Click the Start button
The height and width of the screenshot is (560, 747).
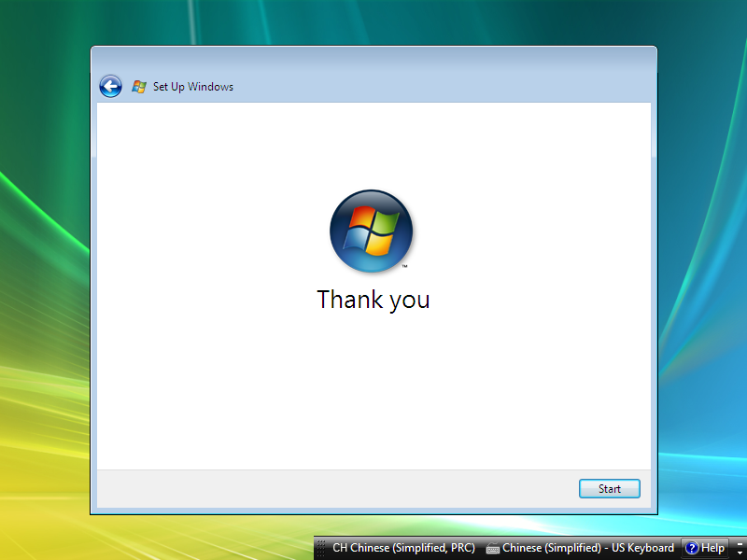click(610, 488)
